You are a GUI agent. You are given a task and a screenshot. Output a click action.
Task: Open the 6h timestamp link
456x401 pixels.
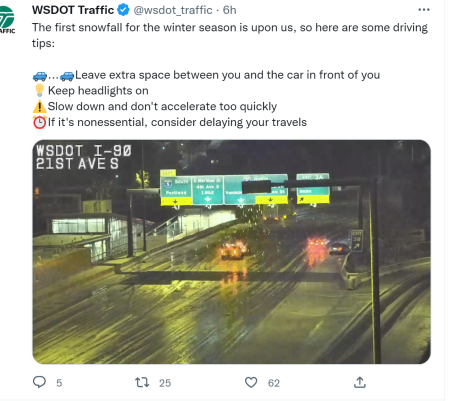(229, 10)
